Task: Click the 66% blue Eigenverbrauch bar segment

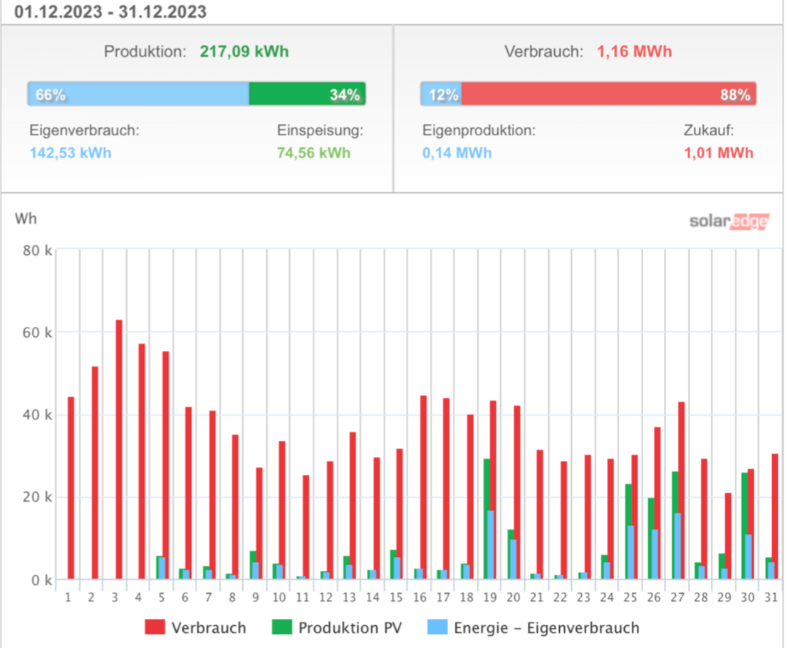Action: pyautogui.click(x=138, y=94)
